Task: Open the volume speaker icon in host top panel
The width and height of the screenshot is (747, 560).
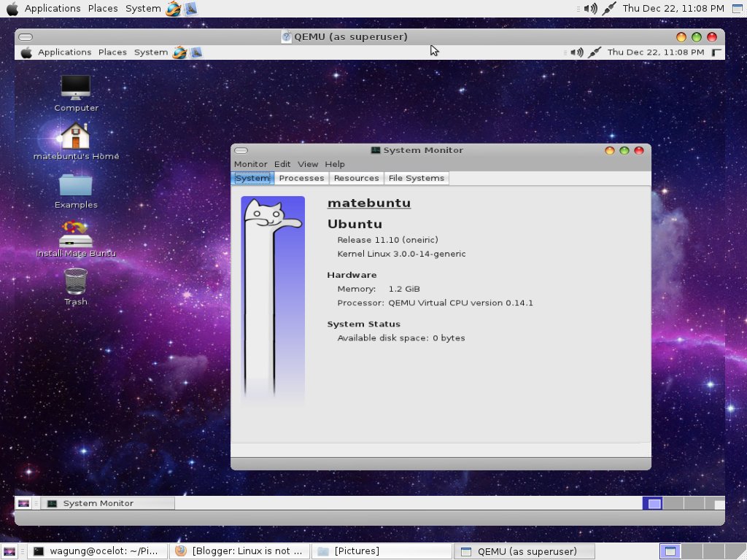Action: [590, 9]
